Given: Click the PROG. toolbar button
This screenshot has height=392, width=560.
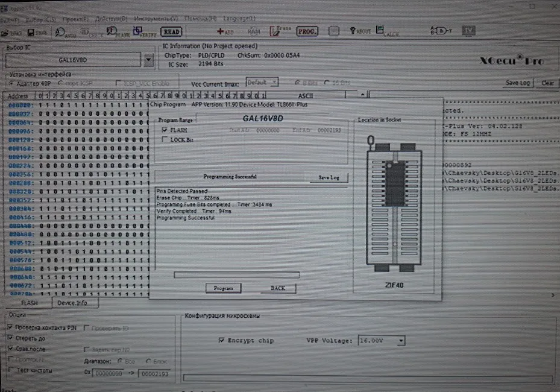Looking at the screenshot, I should pos(307,31).
